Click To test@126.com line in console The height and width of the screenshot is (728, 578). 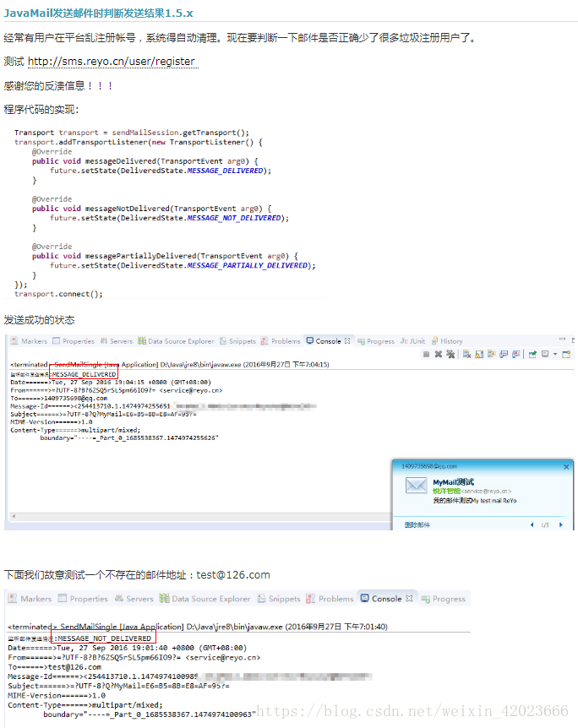54,666
